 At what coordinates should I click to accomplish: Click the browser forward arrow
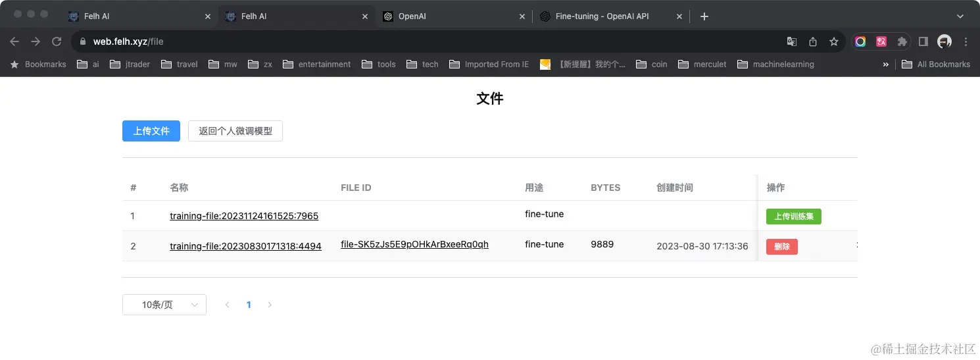tap(36, 41)
